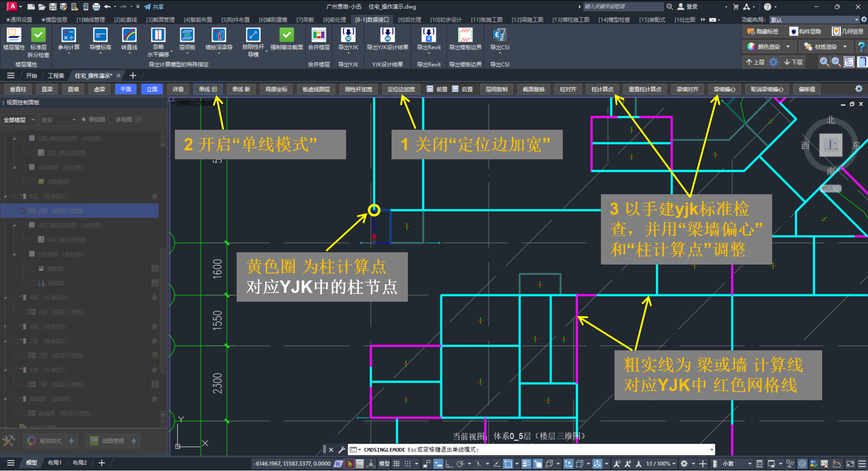Open the 功能布局 默认 layout combo box
The image size is (868, 471).
pos(814,20)
